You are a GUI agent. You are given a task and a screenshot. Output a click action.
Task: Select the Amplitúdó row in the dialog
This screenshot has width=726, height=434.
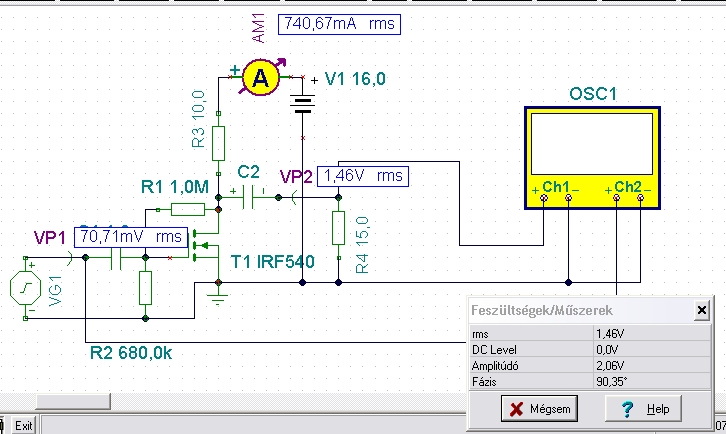tap(590, 366)
